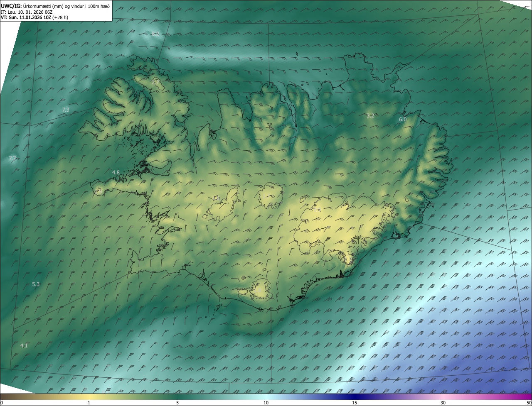Image resolution: width=532 pixels, height=406 pixels.
Task: Click the 50 tick on the color scale
Action: click(x=529, y=403)
